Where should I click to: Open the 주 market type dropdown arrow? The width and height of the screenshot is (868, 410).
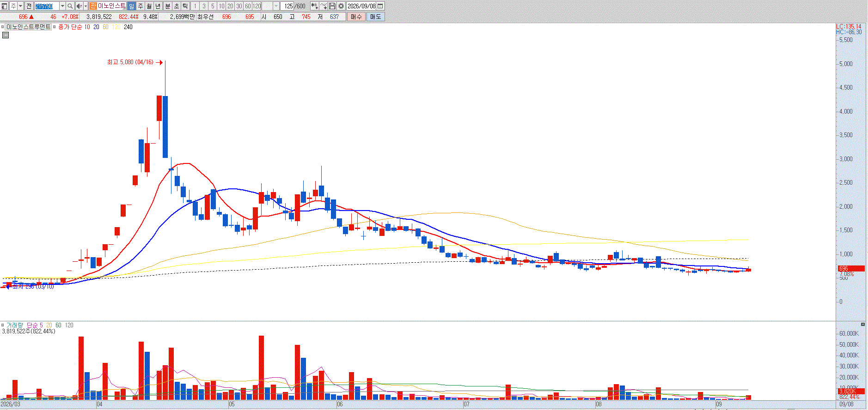click(x=21, y=6)
